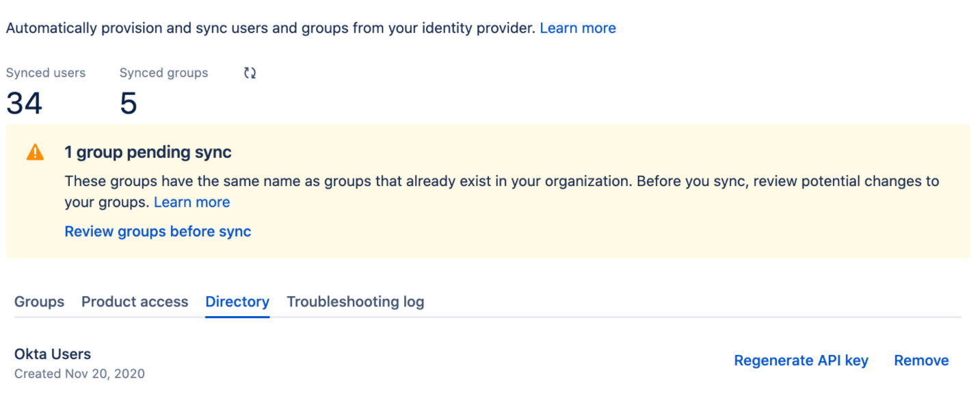Viewport: 980px width, 420px height.
Task: Remove the Okta Users directory
Action: point(921,360)
